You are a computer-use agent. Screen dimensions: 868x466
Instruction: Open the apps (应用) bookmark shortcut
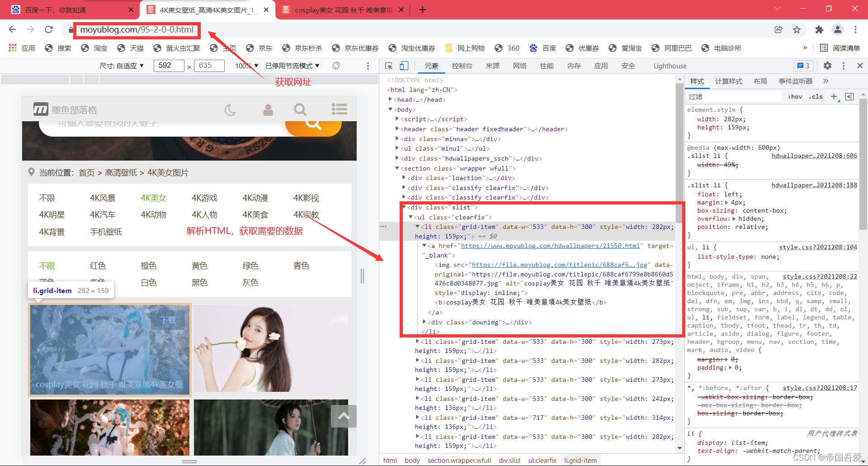click(x=22, y=48)
